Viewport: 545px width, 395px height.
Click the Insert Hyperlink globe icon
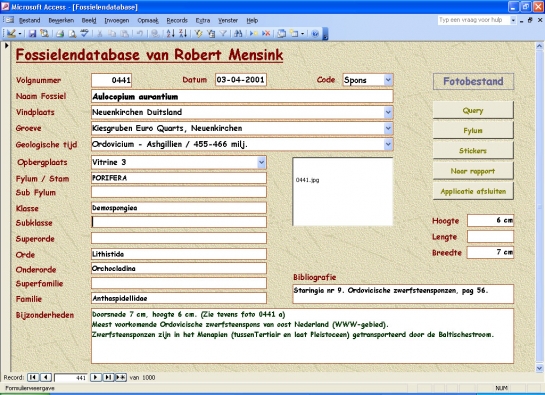click(155, 33)
